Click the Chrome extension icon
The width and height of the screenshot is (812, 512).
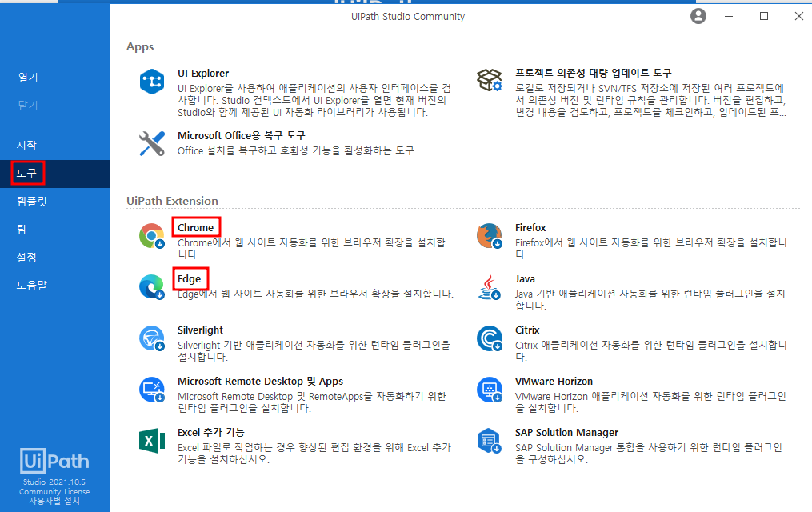coord(152,236)
